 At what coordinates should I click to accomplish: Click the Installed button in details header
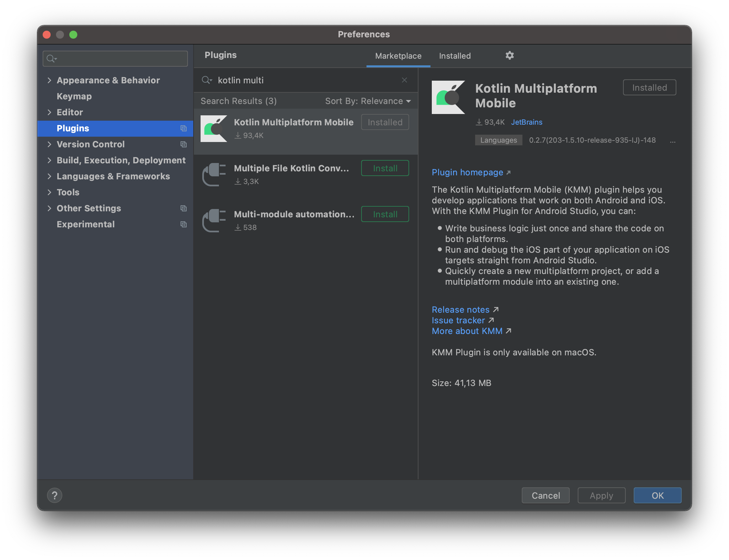tap(649, 88)
